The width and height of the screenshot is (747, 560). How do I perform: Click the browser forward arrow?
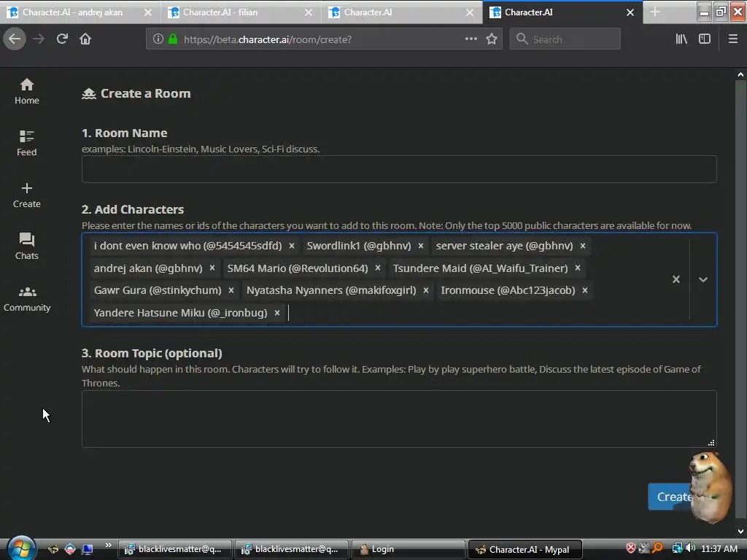(x=39, y=39)
